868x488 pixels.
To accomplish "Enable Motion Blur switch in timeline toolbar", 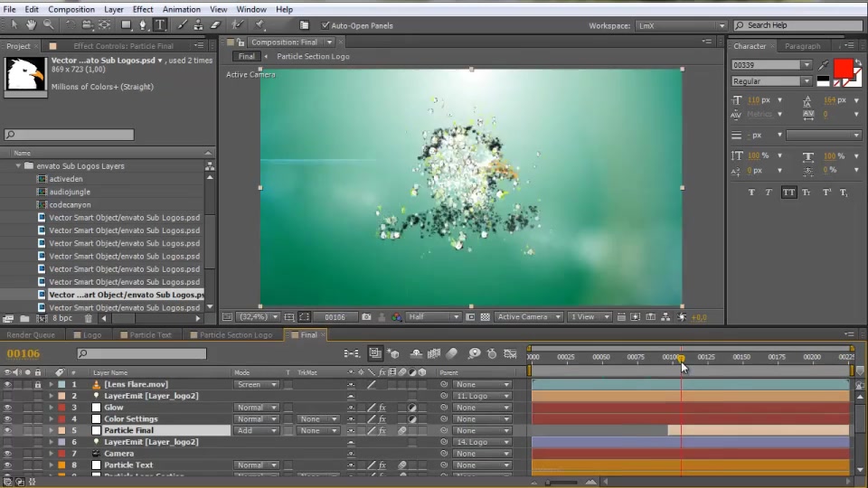I will tap(452, 353).
